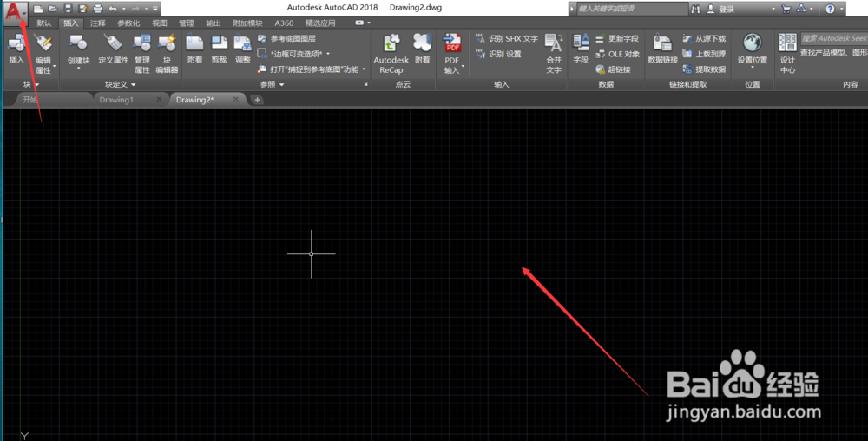Click 提取数据 (Extract Data)
Screen dimensions: 868x441
click(x=704, y=69)
